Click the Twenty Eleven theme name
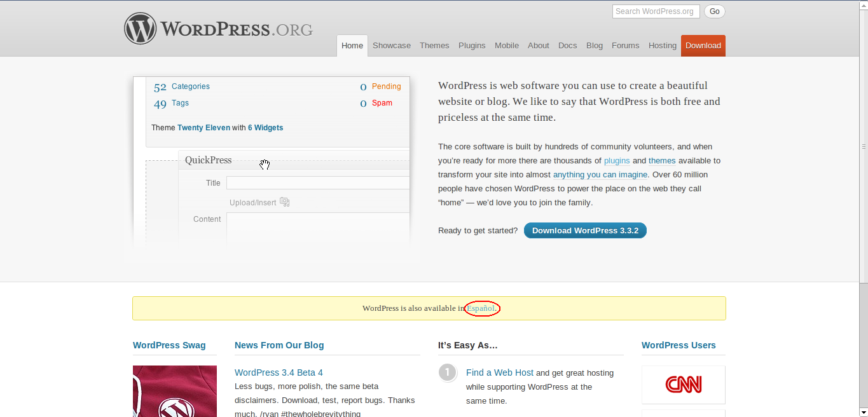 [203, 128]
